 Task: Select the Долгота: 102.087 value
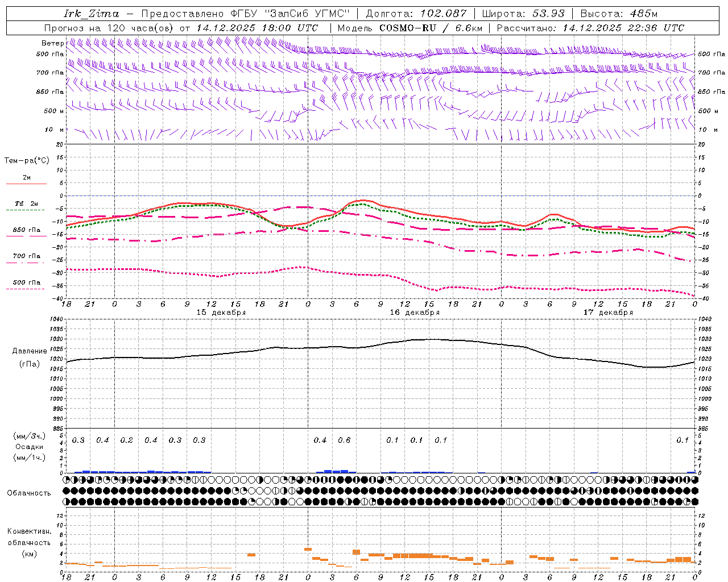click(416, 14)
